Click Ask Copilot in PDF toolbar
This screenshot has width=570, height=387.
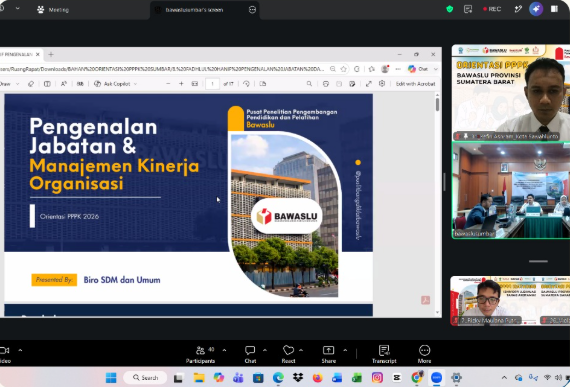click(112, 84)
